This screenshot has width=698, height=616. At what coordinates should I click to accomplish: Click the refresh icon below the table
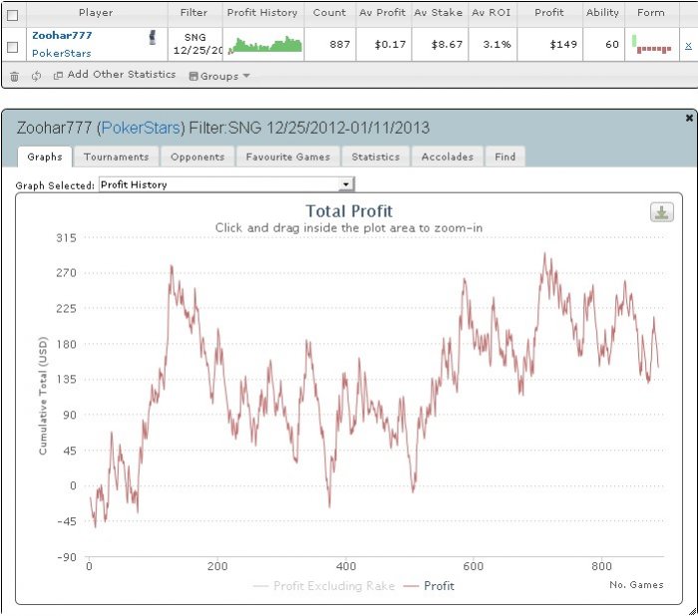(36, 76)
